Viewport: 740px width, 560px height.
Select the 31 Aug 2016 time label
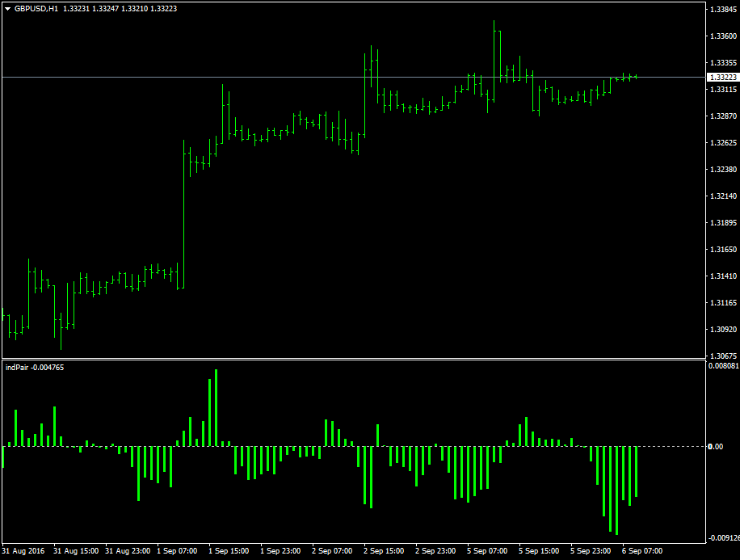point(23,551)
